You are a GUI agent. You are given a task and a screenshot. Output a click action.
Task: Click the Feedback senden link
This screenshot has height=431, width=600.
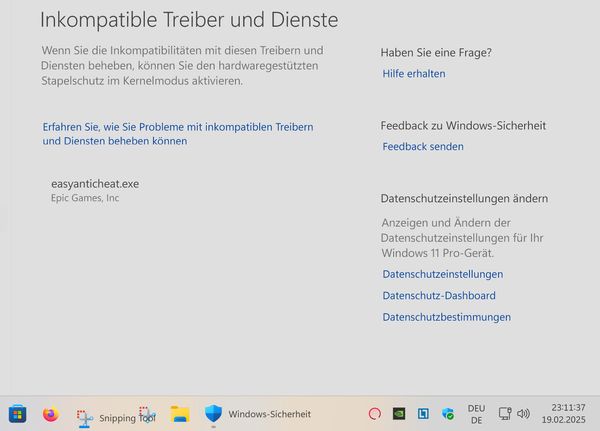[x=423, y=146]
